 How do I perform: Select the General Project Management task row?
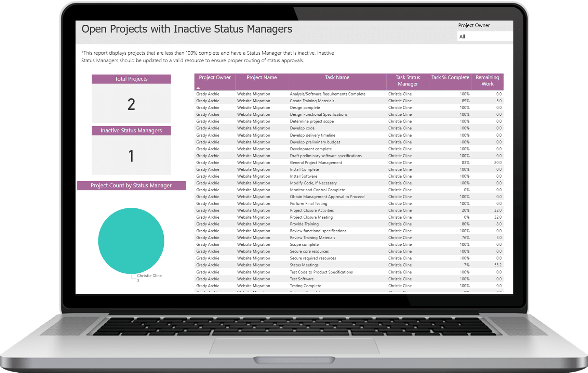click(x=316, y=163)
